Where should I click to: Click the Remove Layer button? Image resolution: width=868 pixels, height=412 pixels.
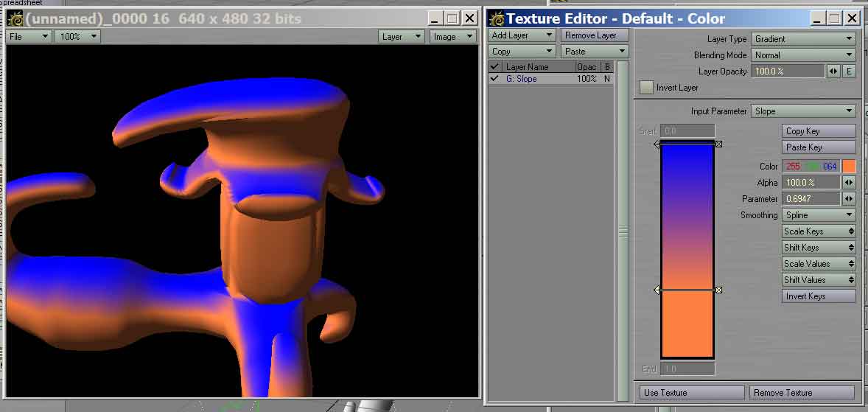pos(595,35)
